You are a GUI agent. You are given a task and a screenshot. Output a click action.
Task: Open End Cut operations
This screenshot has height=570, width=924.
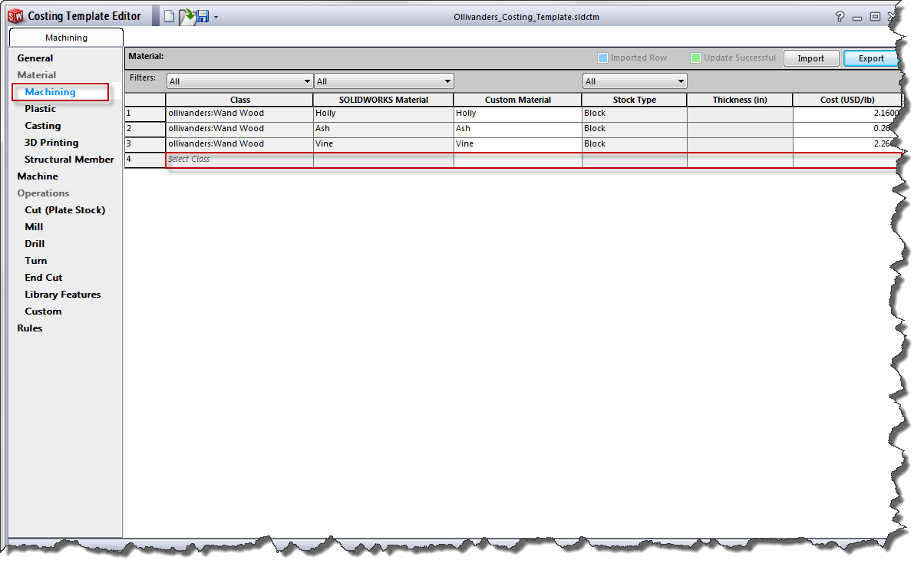[44, 278]
